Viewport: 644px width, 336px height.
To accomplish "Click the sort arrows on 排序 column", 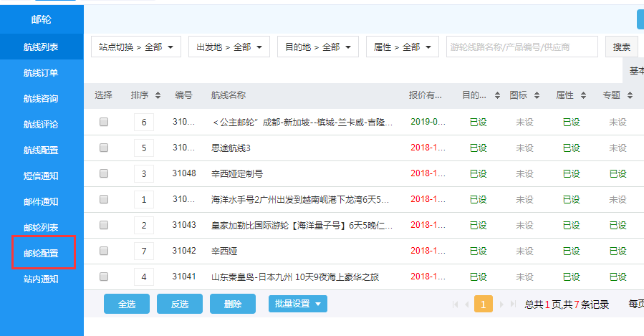I will coord(158,95).
